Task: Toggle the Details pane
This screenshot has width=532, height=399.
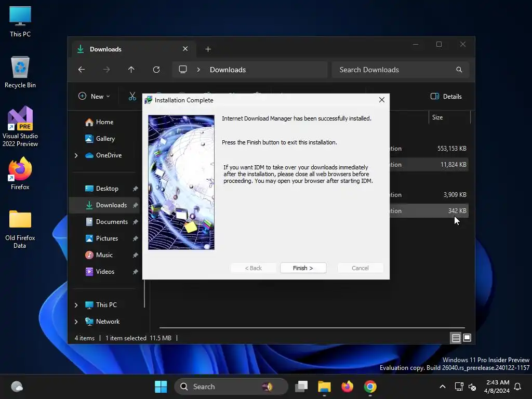Action: pyautogui.click(x=446, y=96)
